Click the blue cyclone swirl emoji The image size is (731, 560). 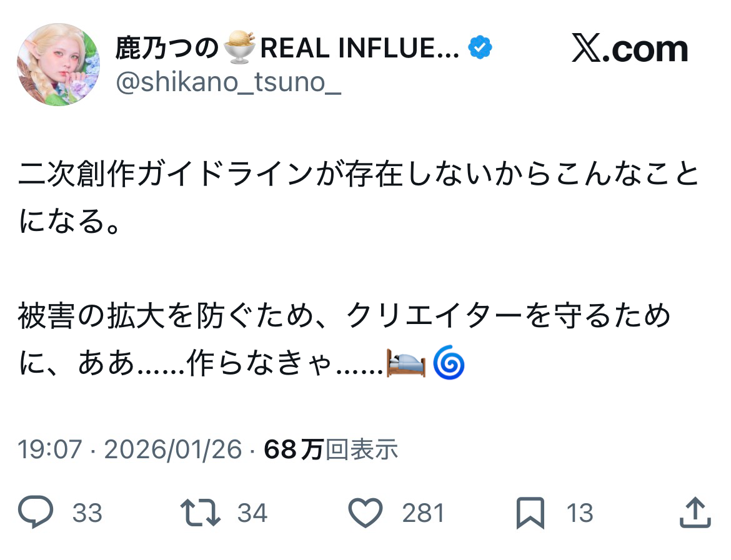pos(449,364)
